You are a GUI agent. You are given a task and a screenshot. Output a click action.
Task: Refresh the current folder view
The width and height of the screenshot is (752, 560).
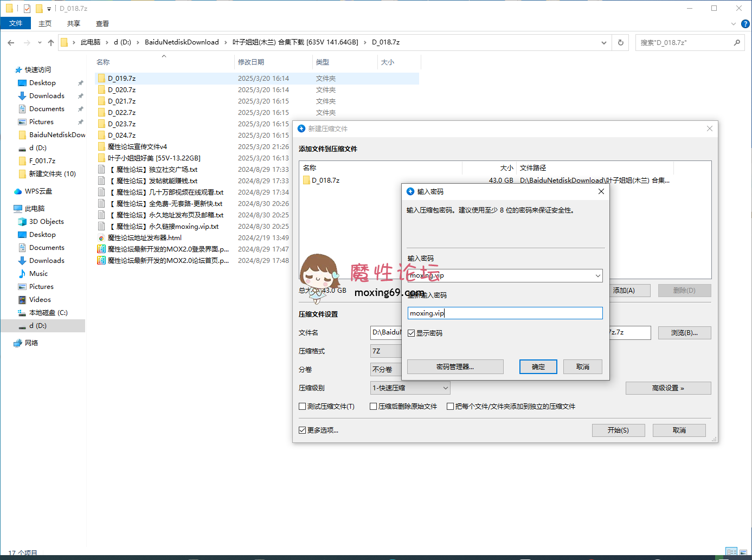(621, 42)
